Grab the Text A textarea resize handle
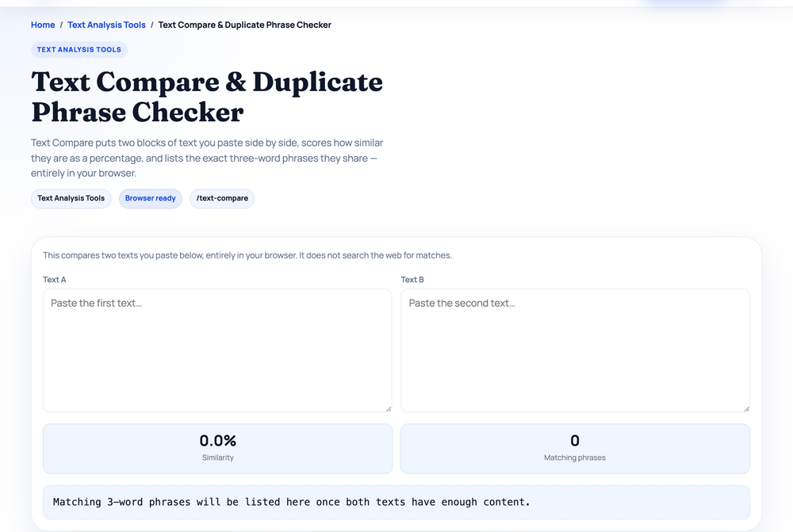The image size is (793, 532). pyautogui.click(x=389, y=408)
